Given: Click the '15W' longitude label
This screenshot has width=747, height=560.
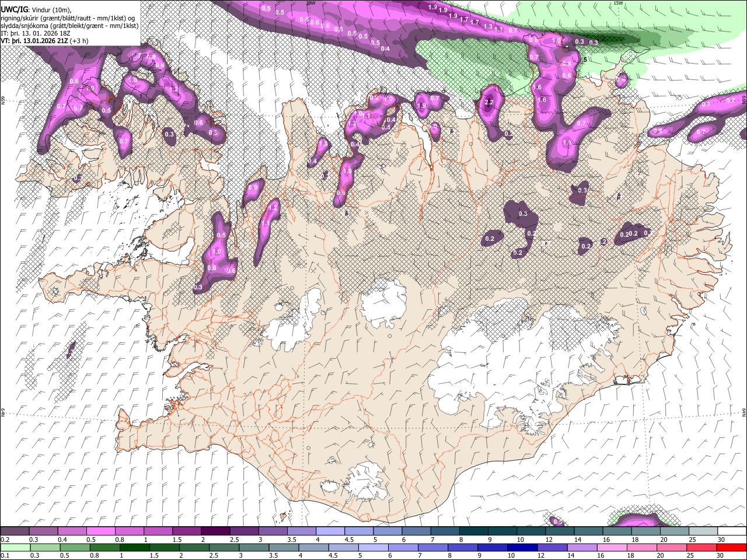Looking at the screenshot, I should [618, 3].
